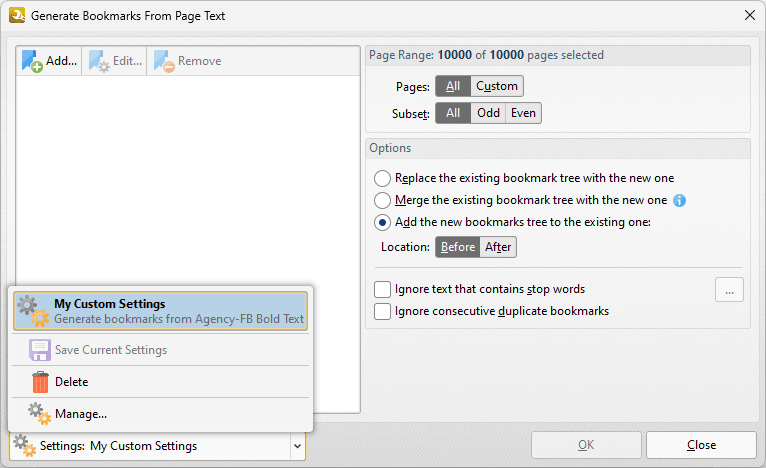Set Location to After
766x468 pixels.
[498, 247]
